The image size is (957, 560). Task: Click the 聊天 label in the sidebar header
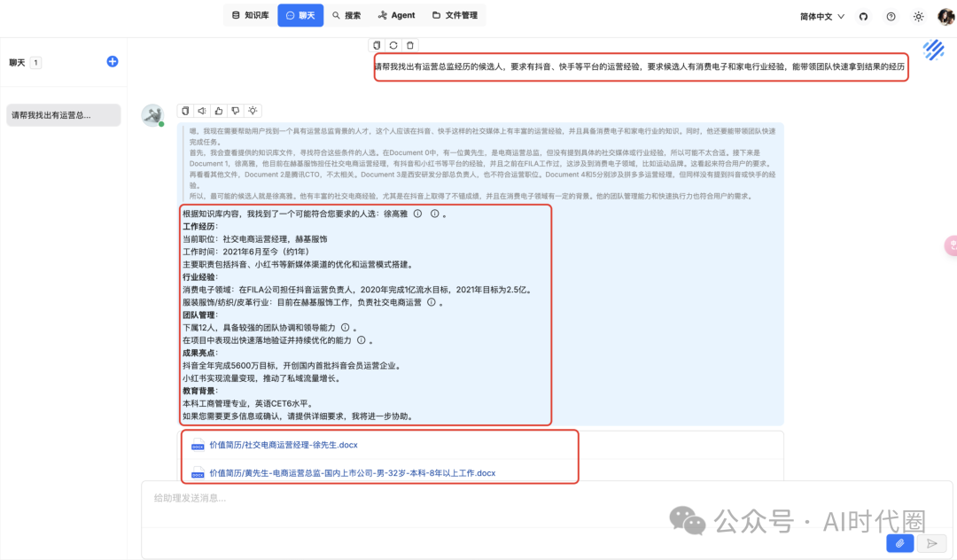coord(17,62)
